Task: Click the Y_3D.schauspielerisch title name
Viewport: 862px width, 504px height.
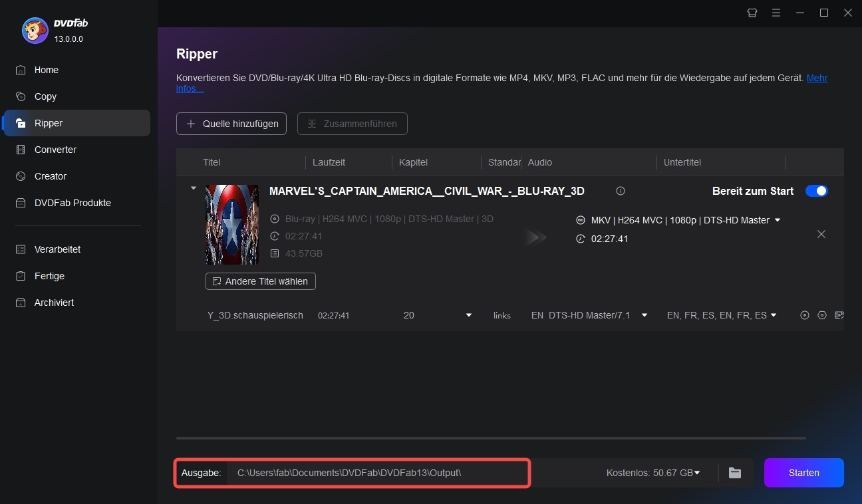Action: [x=255, y=315]
